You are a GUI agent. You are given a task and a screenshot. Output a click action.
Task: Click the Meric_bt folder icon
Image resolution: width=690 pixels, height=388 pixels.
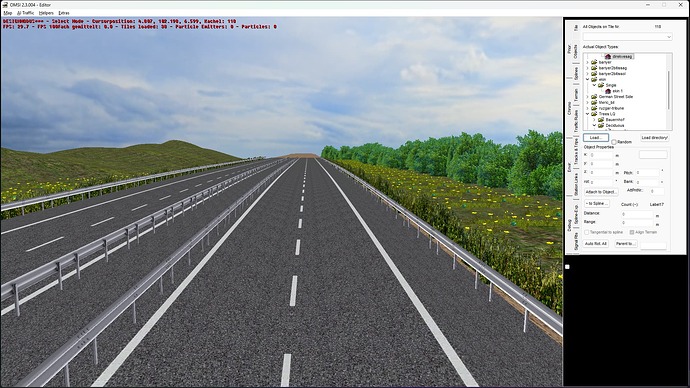[594, 102]
